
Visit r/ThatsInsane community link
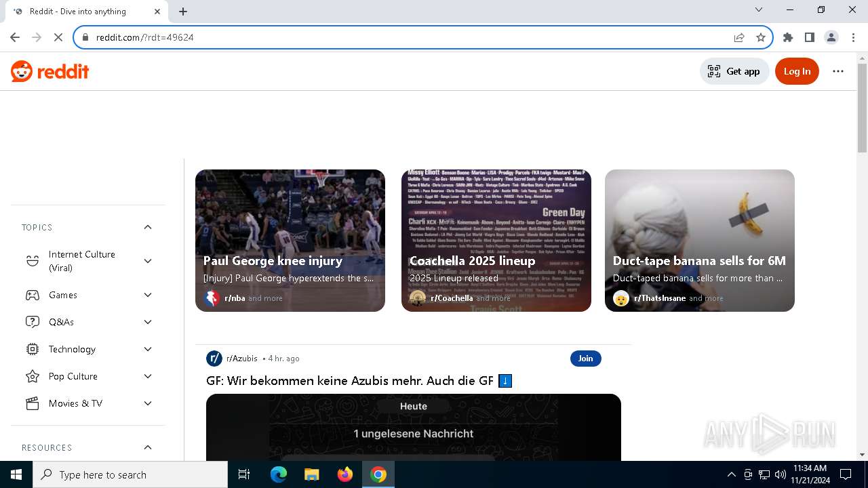(660, 298)
